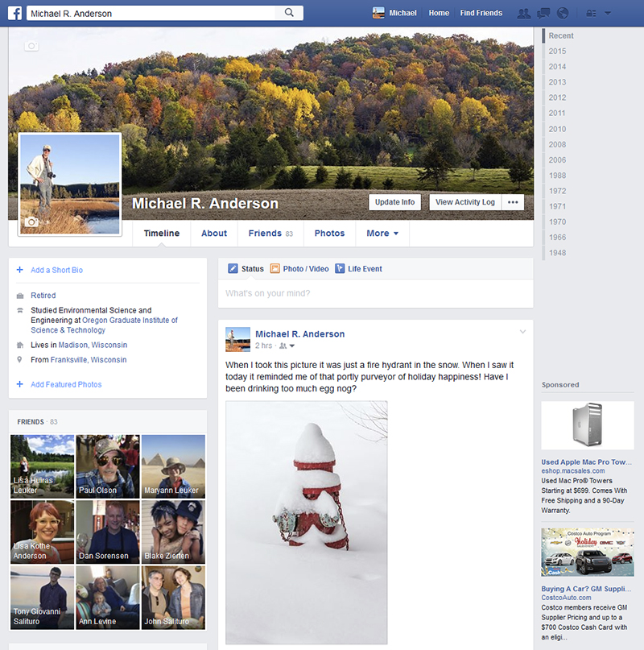Open the notifications globe icon
The height and width of the screenshot is (650, 644).
pyautogui.click(x=563, y=12)
